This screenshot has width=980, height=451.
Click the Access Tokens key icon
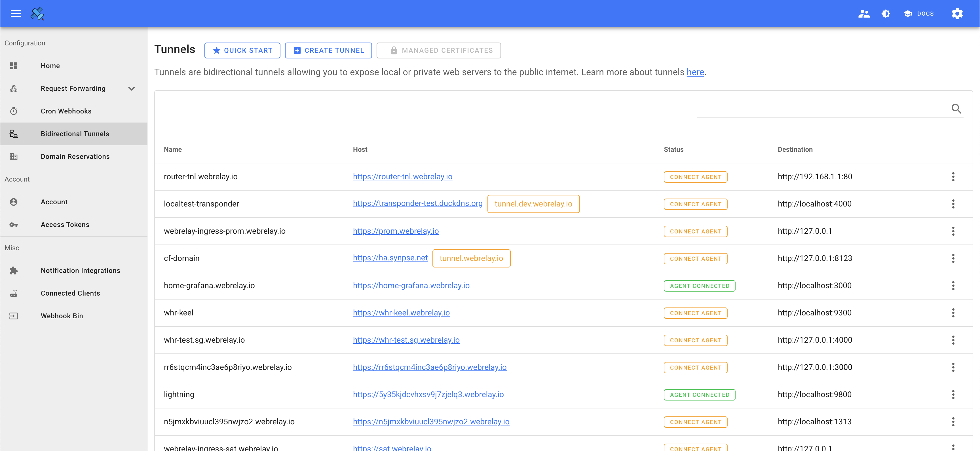14,225
